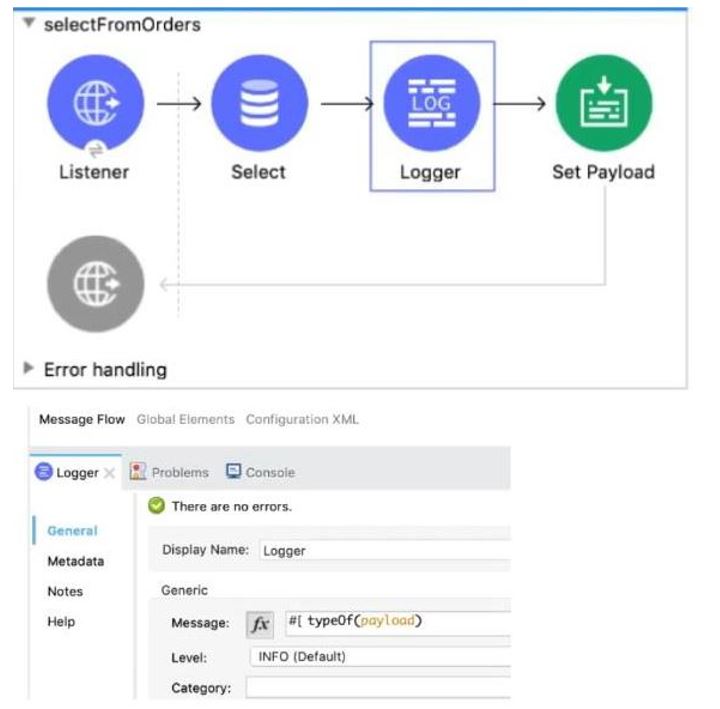Viewport: 720px width, 709px height.
Task: Open the Notes section
Action: point(65,592)
